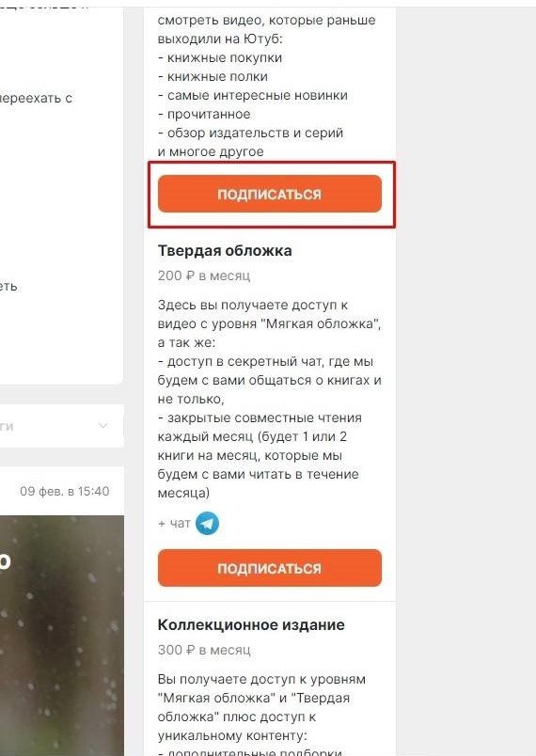Open the blurry rainy post image

62,636
